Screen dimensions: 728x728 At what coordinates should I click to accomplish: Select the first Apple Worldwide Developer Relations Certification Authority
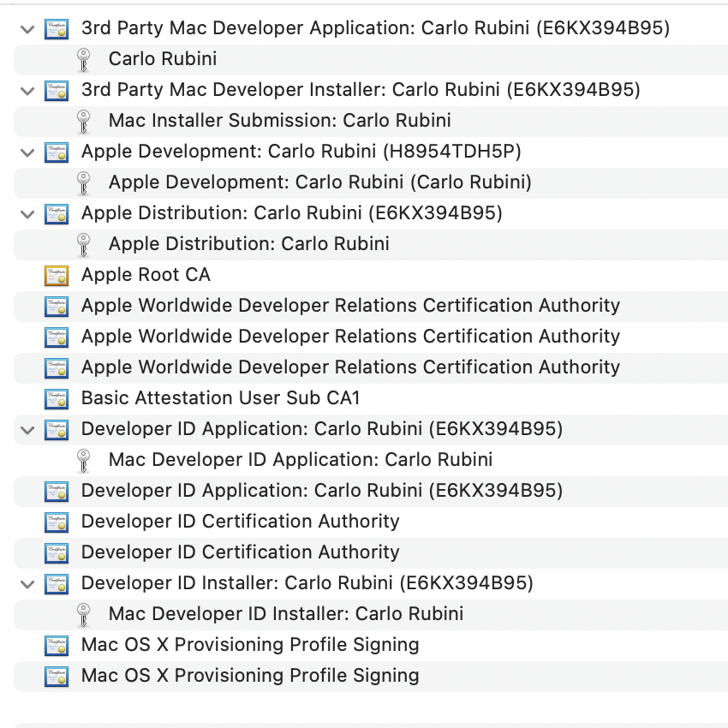point(349,306)
